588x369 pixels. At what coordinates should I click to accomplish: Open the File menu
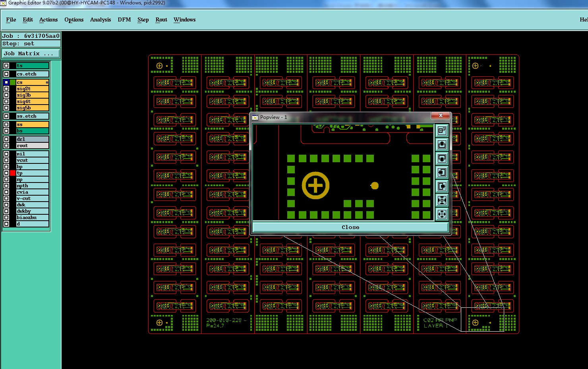11,19
